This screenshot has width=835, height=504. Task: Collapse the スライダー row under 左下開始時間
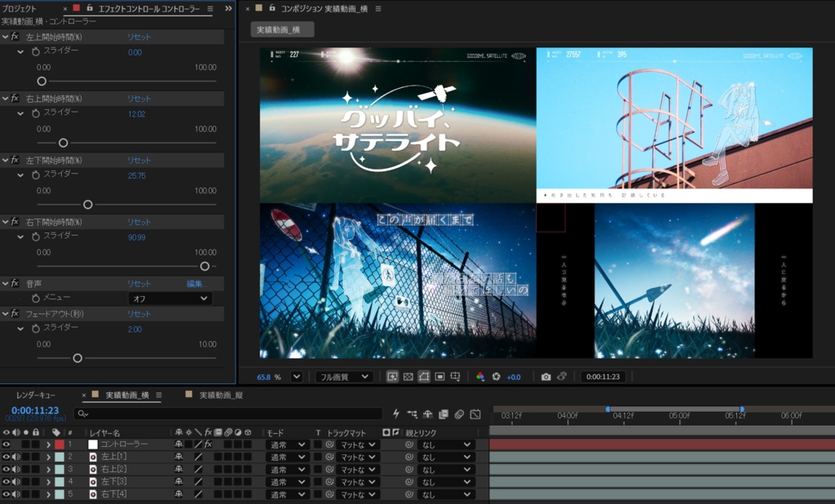point(20,175)
